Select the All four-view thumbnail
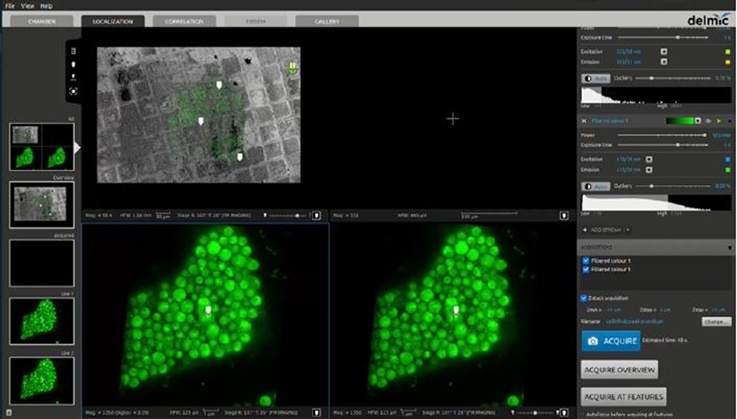The height and width of the screenshot is (419, 737). click(42, 147)
